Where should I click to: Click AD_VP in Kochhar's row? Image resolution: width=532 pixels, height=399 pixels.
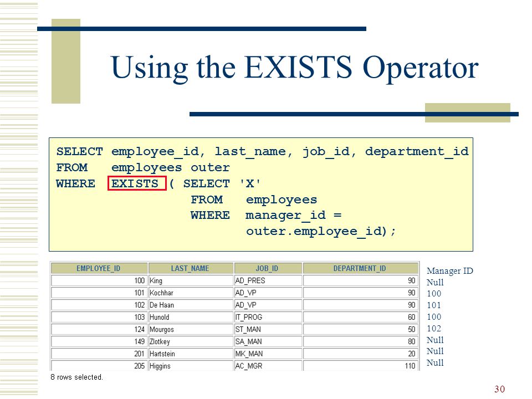tap(268, 293)
